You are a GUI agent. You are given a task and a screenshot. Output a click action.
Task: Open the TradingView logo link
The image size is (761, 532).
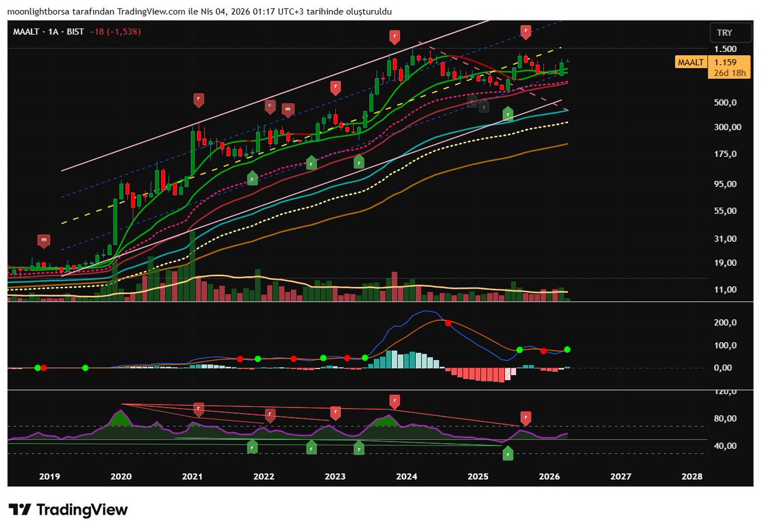[68, 509]
